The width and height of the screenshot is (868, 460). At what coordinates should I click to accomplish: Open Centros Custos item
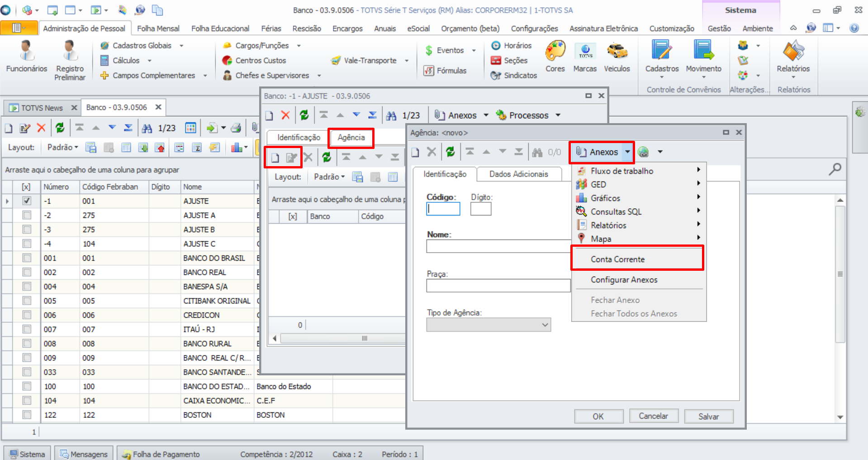[x=254, y=60]
